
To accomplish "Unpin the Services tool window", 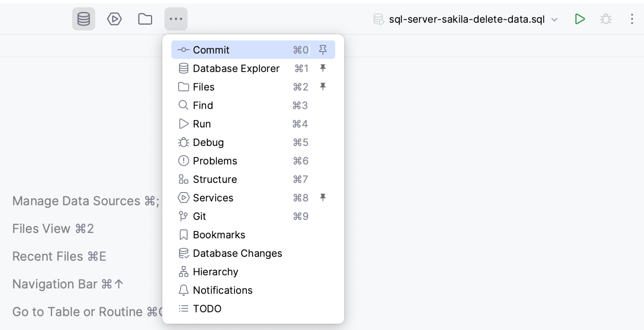I will coord(323,197).
